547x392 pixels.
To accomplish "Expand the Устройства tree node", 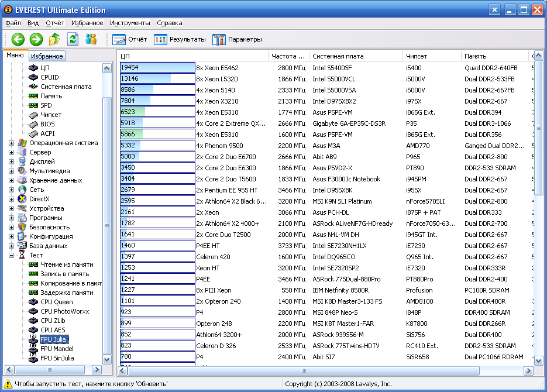I will (x=12, y=208).
